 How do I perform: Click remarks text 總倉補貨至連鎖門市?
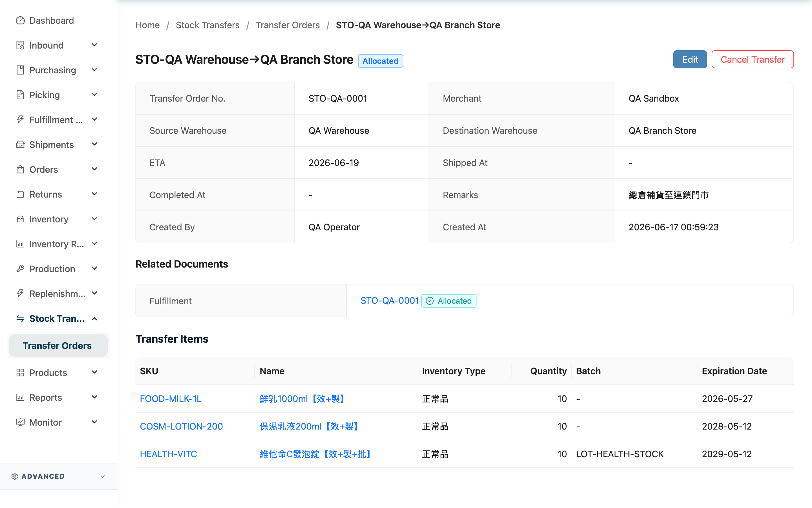click(x=668, y=195)
